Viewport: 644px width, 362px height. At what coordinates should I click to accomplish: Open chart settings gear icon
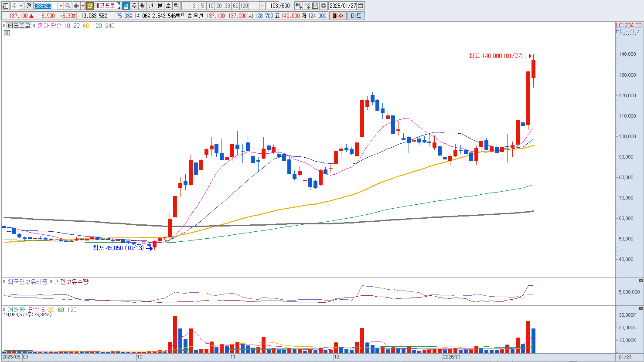pyautogui.click(x=324, y=6)
